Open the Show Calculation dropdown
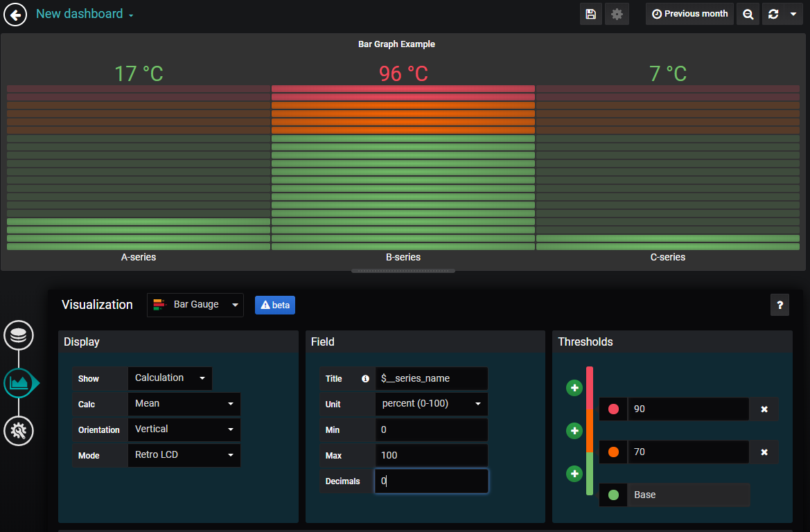The width and height of the screenshot is (810, 532). pyautogui.click(x=170, y=378)
